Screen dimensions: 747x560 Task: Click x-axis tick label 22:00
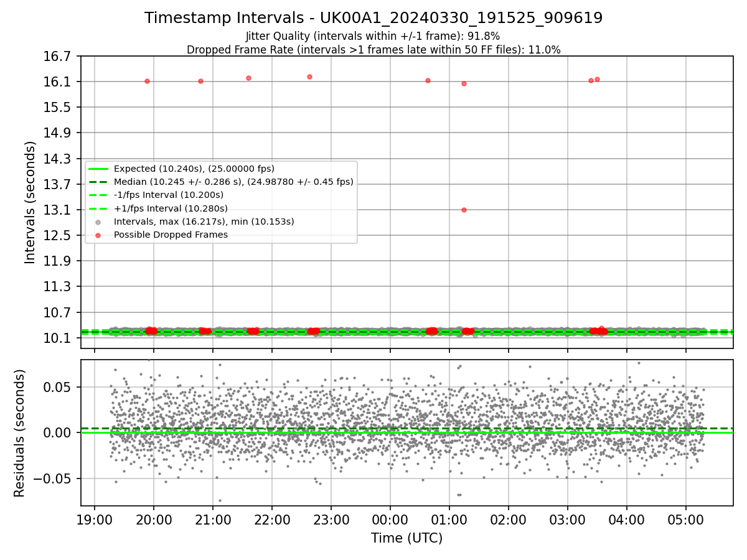tap(272, 521)
